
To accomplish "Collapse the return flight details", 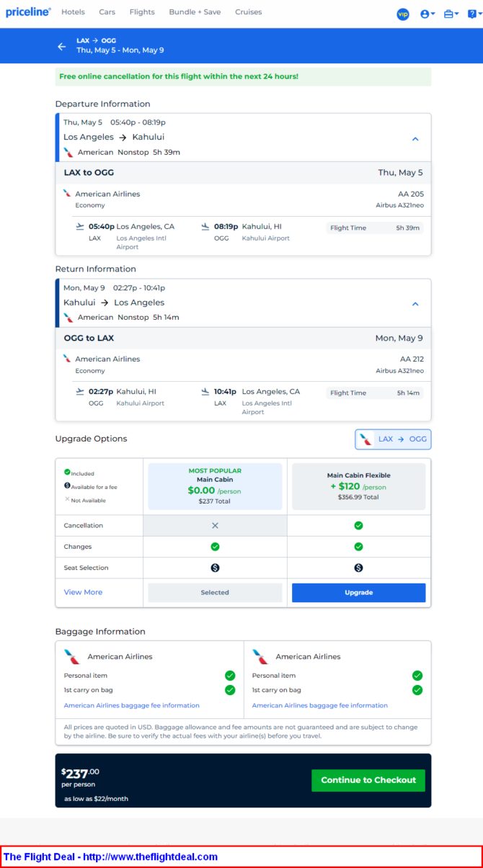I will click(415, 304).
